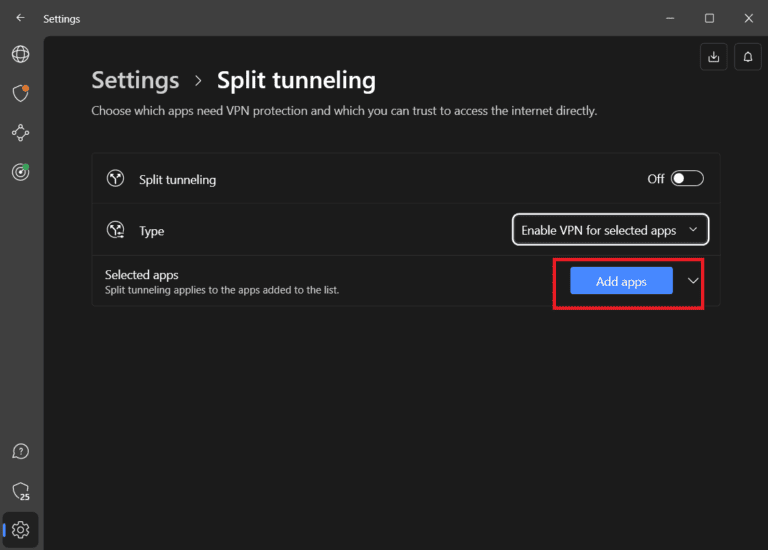This screenshot has width=768, height=550.
Task: Click the download icon at top right
Action: click(713, 57)
